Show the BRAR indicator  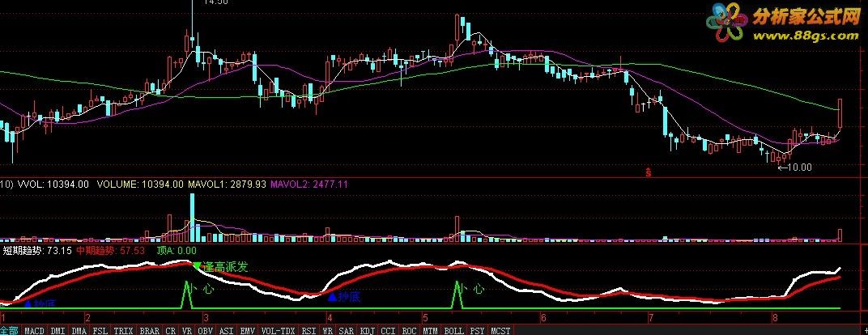(150, 331)
